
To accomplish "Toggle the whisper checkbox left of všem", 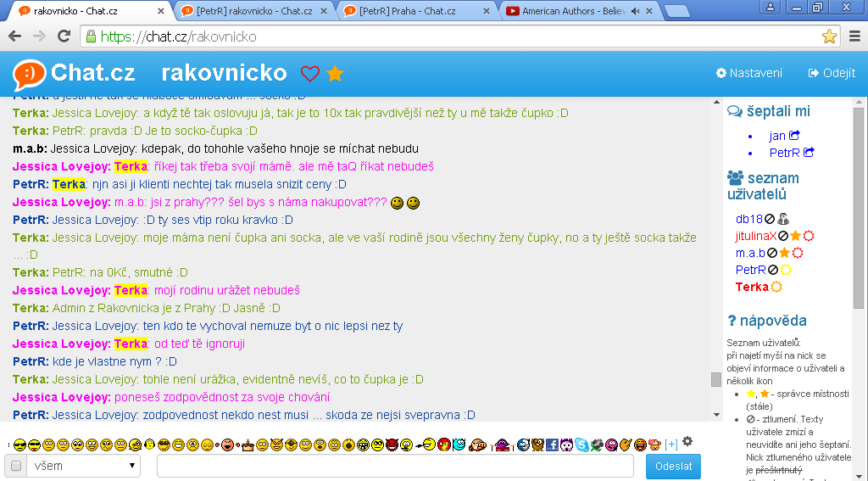I will [16, 466].
